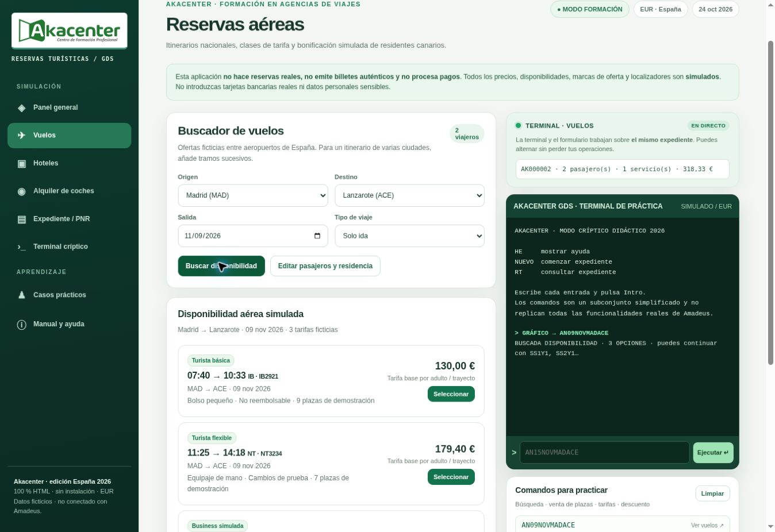
Task: Click the Expediente / PNR icon
Action: [22, 219]
